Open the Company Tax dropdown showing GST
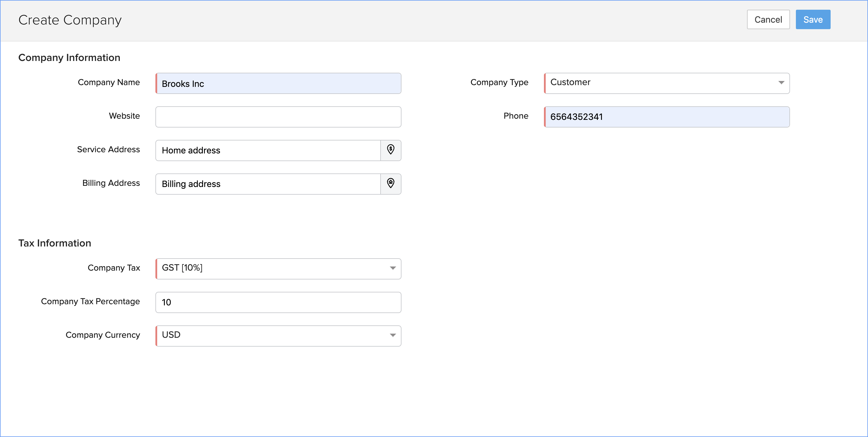 (273, 268)
